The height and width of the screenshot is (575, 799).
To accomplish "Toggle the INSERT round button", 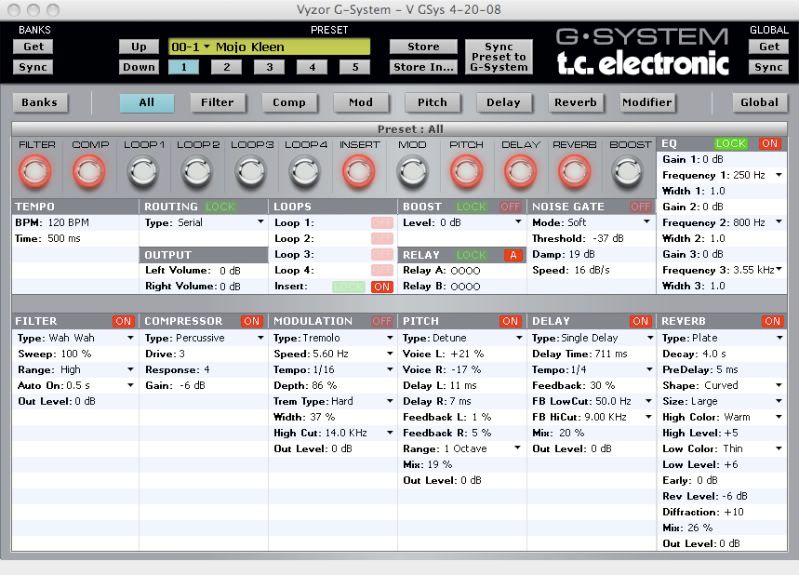I will pos(359,171).
